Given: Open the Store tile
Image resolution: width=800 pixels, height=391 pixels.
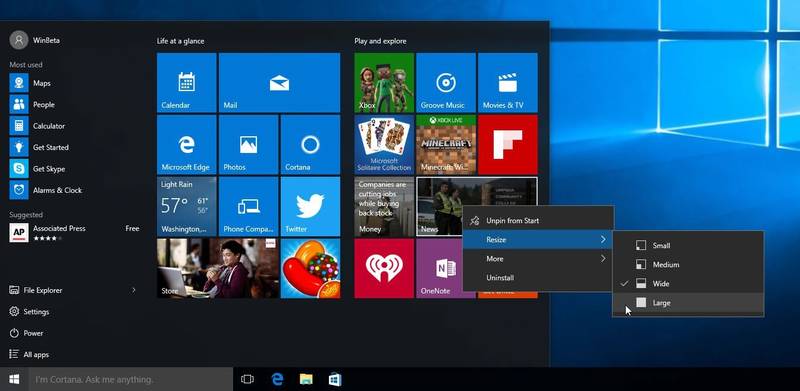Looking at the screenshot, I should 217,268.
